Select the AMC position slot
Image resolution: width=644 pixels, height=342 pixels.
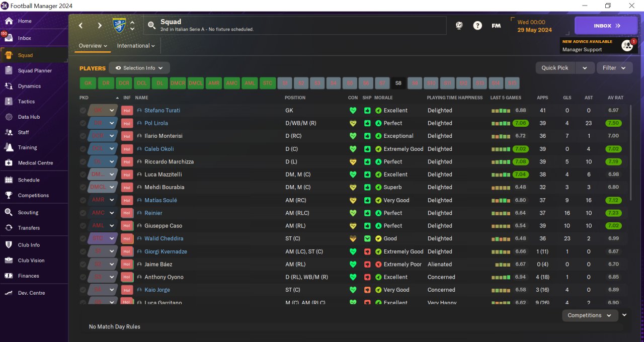(231, 83)
